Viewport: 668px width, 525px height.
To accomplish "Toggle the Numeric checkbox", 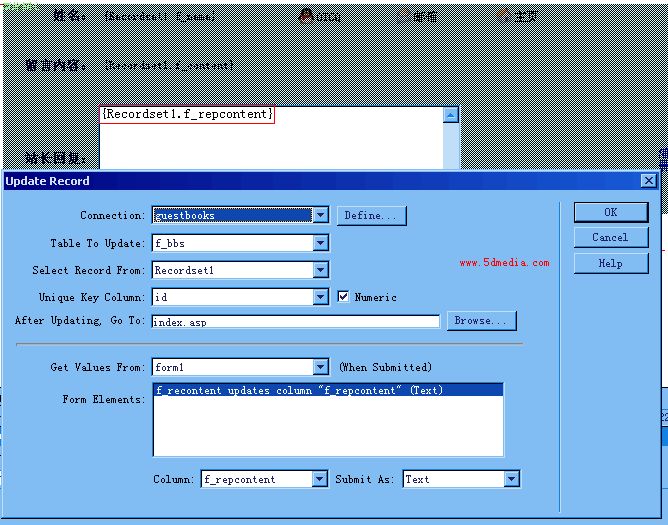I will [344, 297].
